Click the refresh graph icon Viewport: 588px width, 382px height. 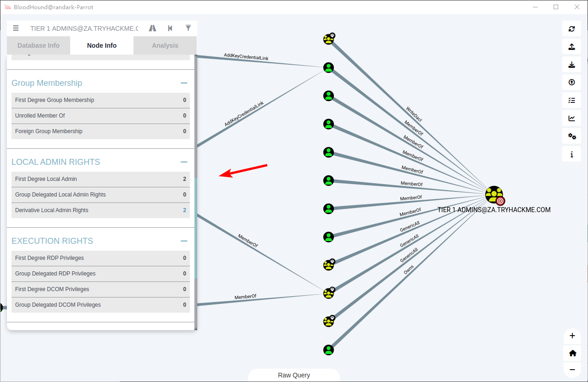(571, 28)
